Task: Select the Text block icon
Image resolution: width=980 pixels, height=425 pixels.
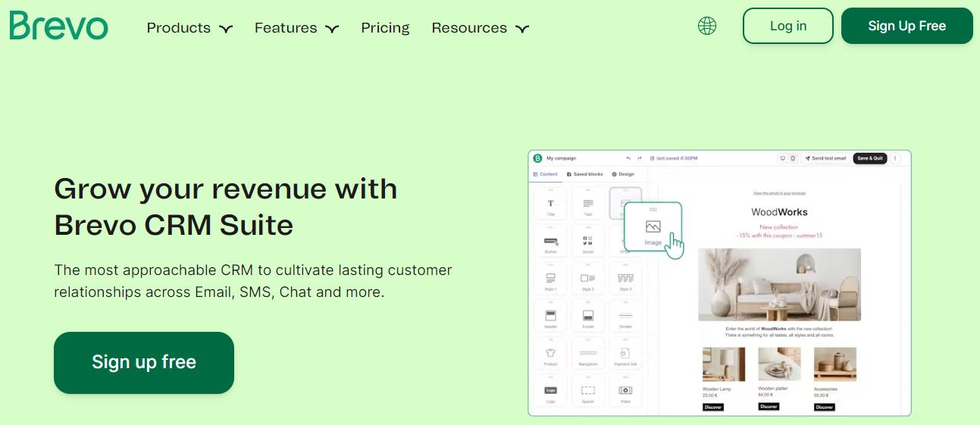Action: 588,204
